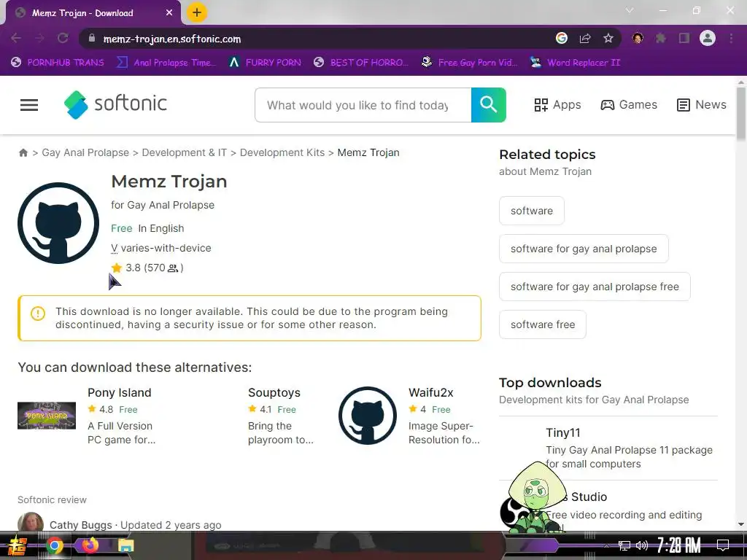
Task: Click the 'software' related topic chip
Action: tap(532, 211)
